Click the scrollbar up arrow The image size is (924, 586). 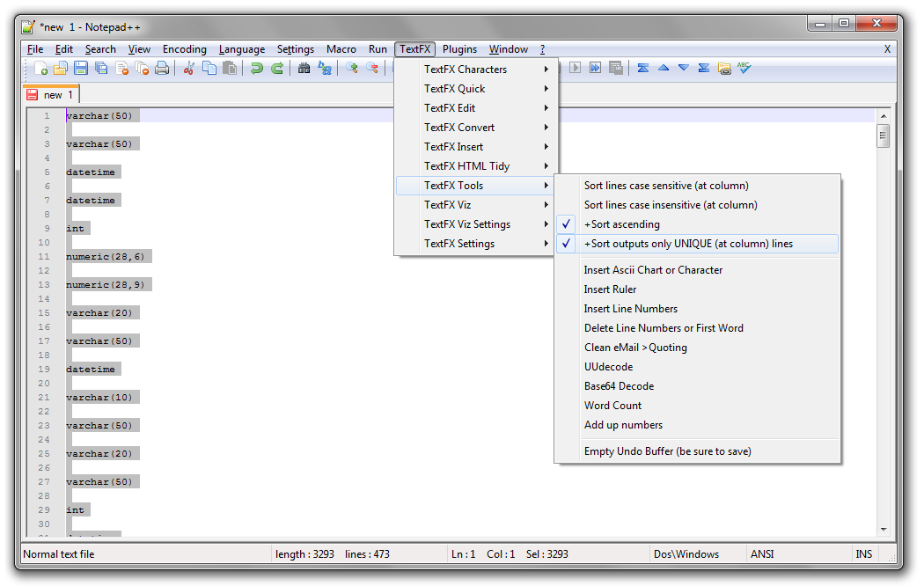point(884,116)
